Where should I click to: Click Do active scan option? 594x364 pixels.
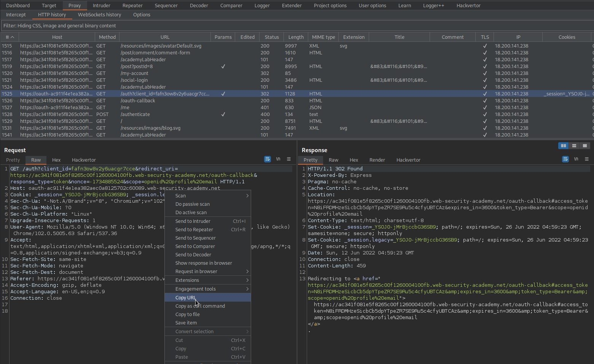pyautogui.click(x=208, y=212)
